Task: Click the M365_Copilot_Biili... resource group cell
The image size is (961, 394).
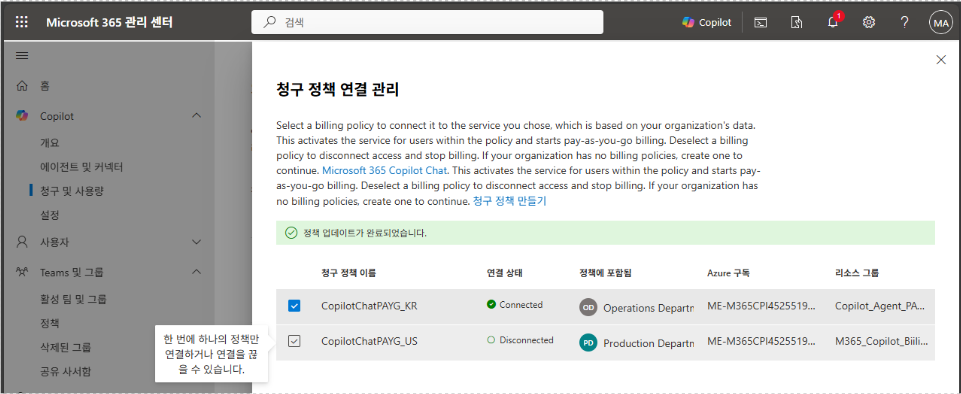Action: 881,341
